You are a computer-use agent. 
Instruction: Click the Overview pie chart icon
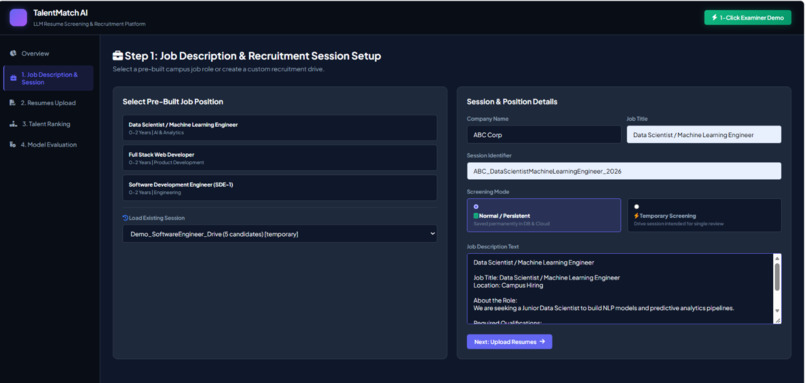point(13,53)
